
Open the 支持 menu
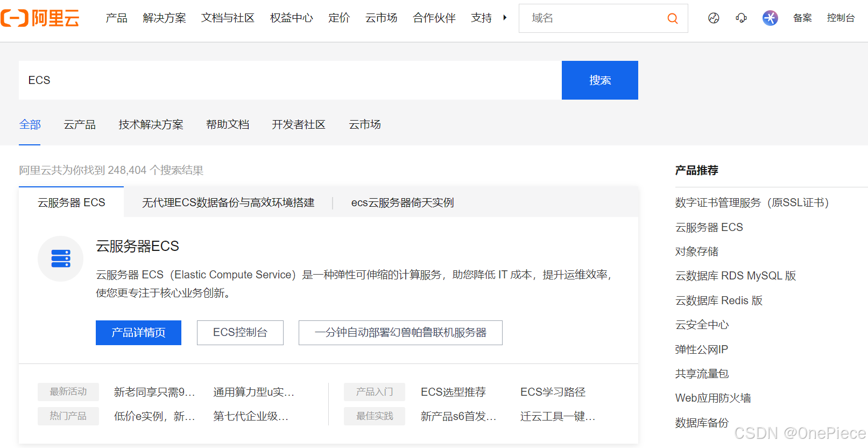[x=481, y=18]
